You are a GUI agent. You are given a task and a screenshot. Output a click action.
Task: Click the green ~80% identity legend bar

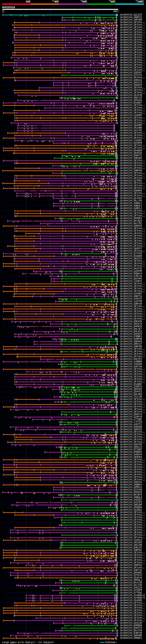tap(101, 4)
